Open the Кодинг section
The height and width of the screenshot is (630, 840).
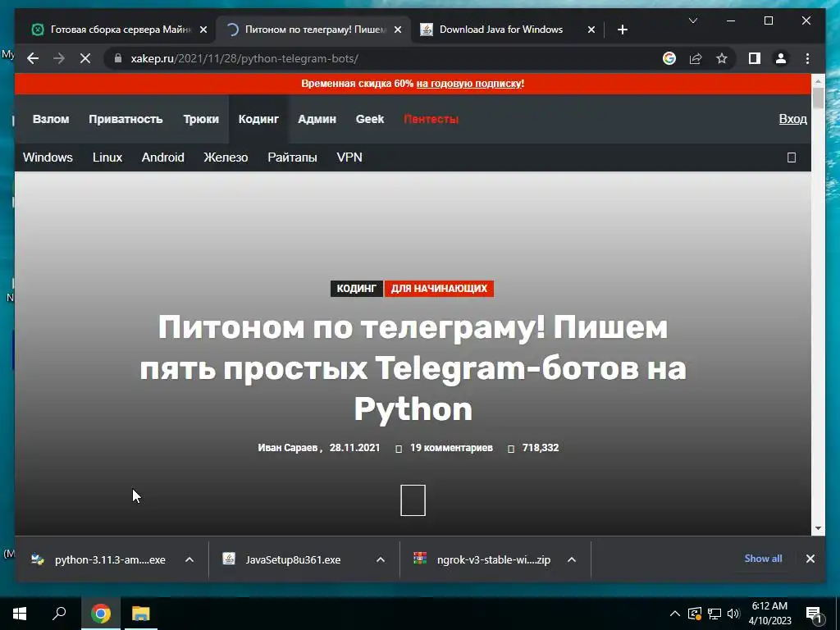coord(258,119)
